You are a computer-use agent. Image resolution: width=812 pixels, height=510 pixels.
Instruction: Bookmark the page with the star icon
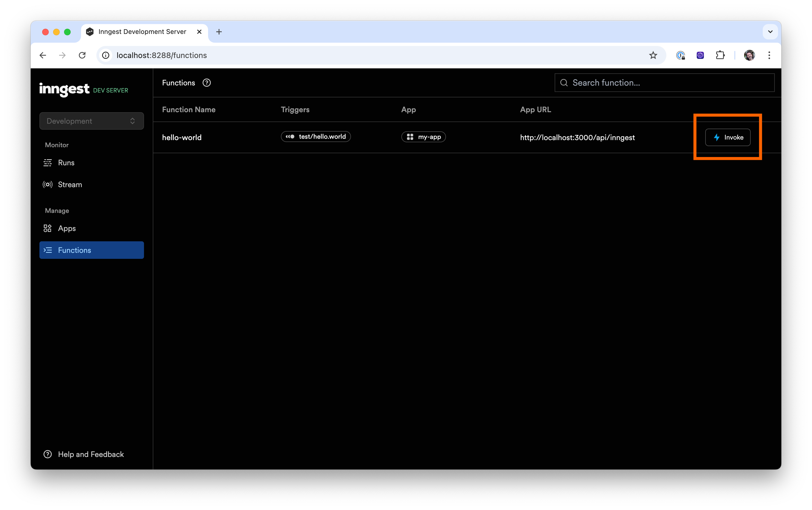point(653,55)
